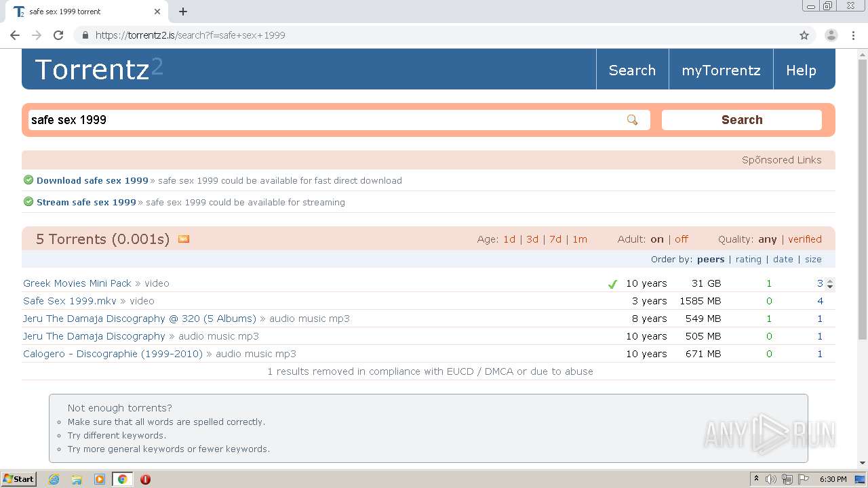Open Chrome profile avatar
This screenshot has height=488, width=868.
(831, 35)
